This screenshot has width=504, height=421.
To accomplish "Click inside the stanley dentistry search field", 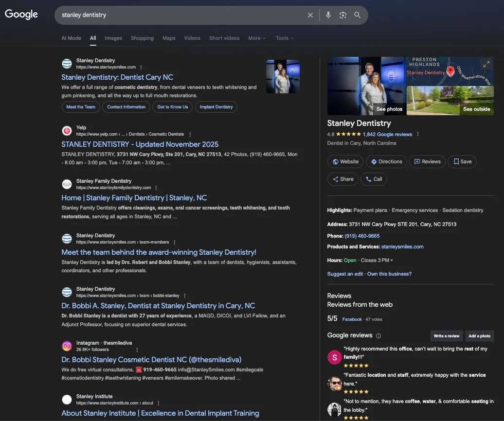I will 180,15.
